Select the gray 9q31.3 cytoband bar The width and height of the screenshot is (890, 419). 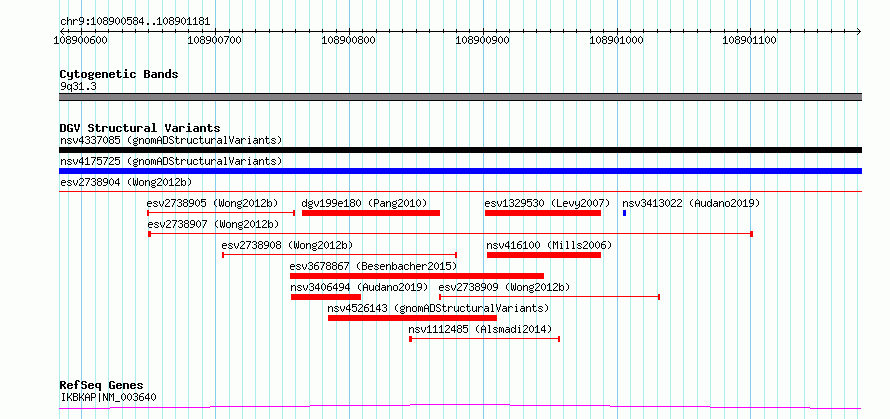click(460, 97)
